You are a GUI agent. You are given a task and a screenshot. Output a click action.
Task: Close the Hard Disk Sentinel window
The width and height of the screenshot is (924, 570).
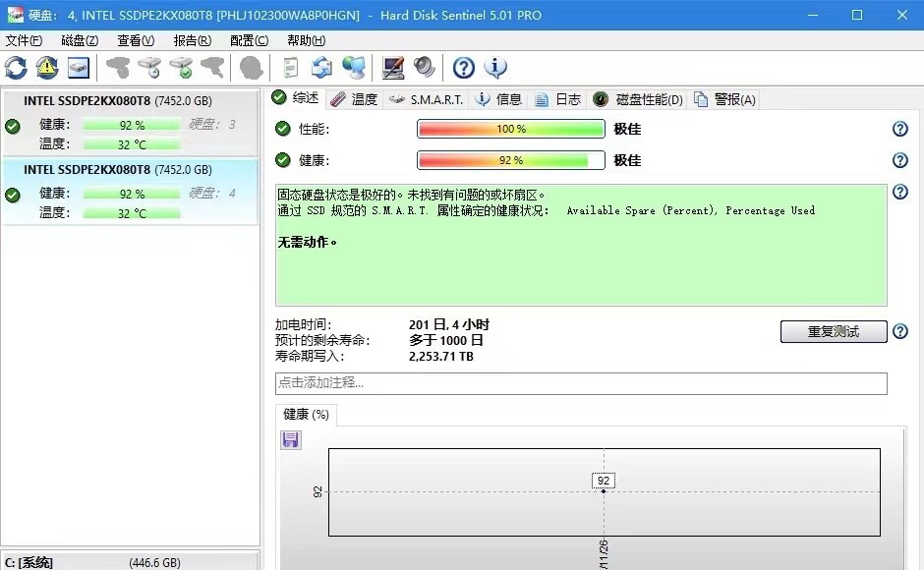[902, 15]
